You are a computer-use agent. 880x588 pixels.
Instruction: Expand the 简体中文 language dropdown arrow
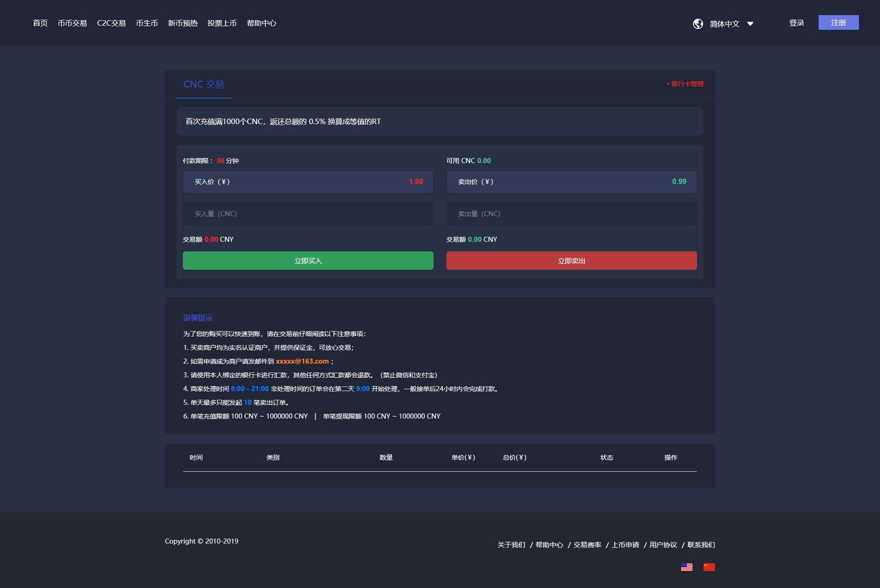coord(750,24)
